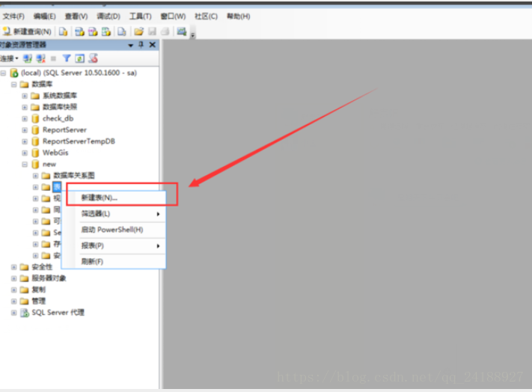Select the 服务器对象 folder
Viewport: 532px width, 392px height.
point(49,278)
